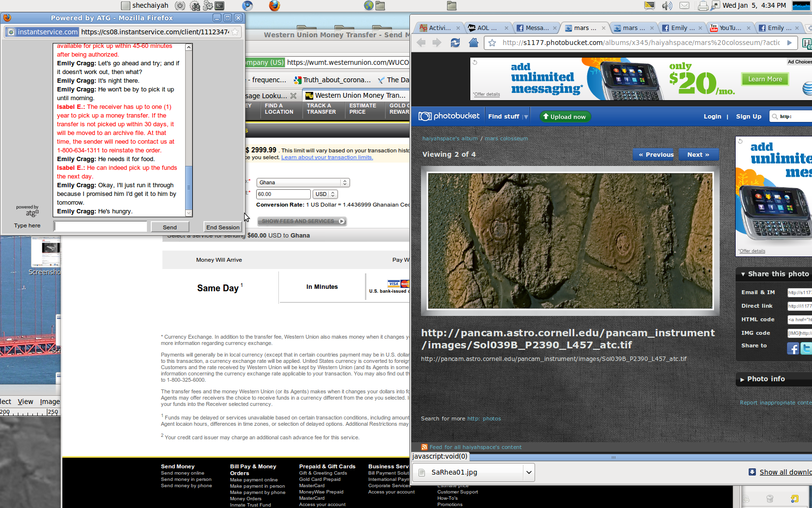The width and height of the screenshot is (812, 508).
Task: Click the Photobucket search field
Action: 791,117
